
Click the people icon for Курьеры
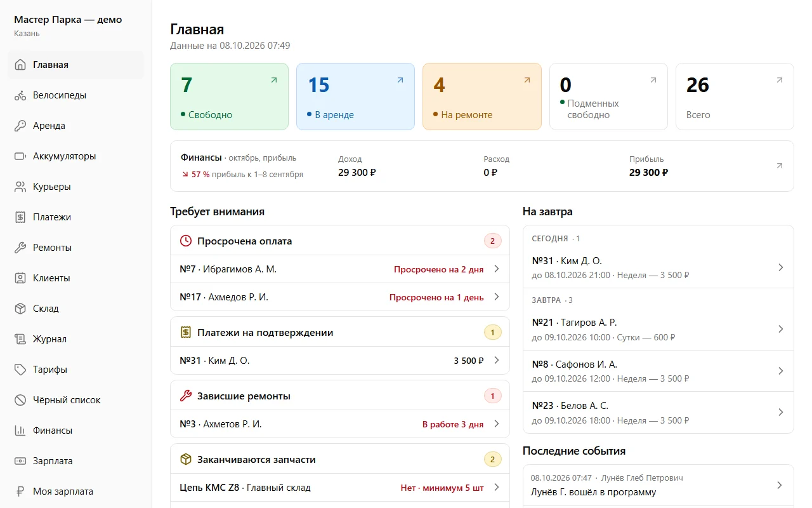click(x=20, y=187)
